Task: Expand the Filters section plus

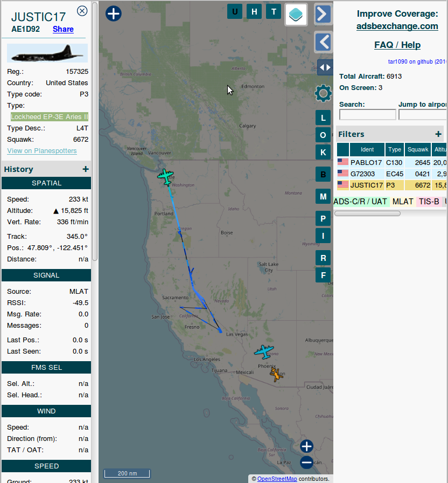Action: coord(438,134)
